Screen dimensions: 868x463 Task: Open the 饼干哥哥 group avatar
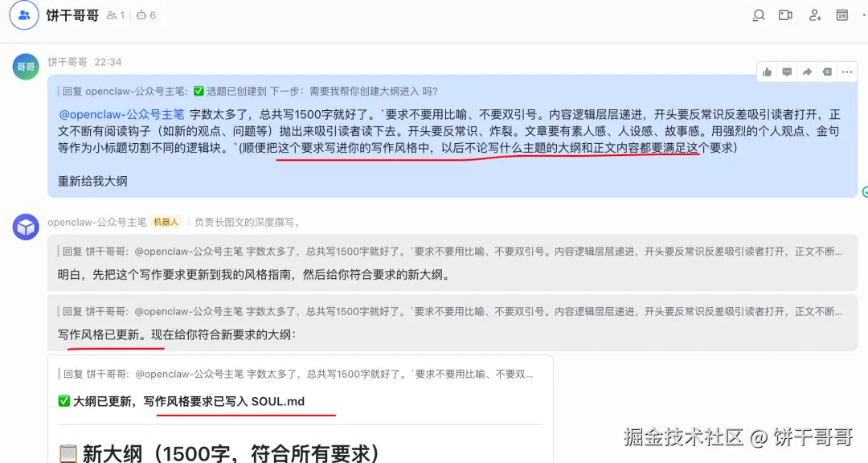click(x=24, y=15)
